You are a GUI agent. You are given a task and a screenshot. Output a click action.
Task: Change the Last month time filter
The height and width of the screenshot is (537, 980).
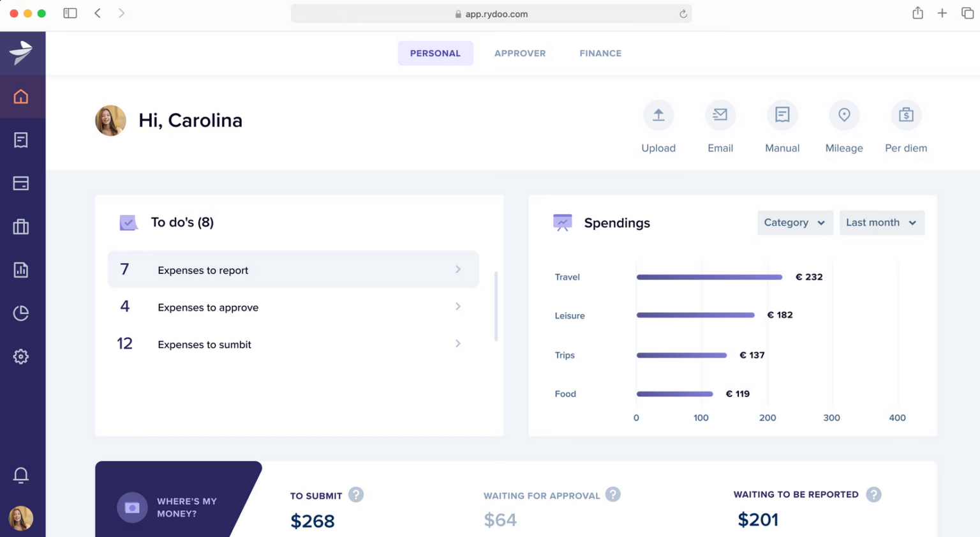click(x=881, y=222)
